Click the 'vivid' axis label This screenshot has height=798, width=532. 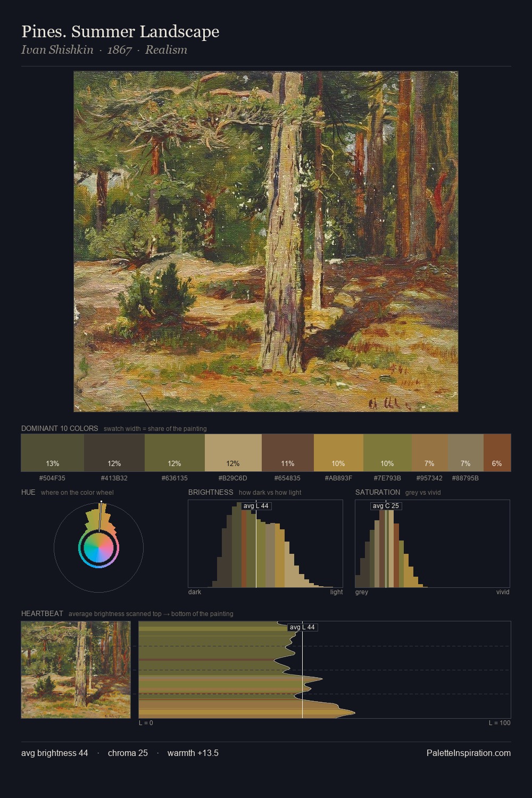(503, 592)
